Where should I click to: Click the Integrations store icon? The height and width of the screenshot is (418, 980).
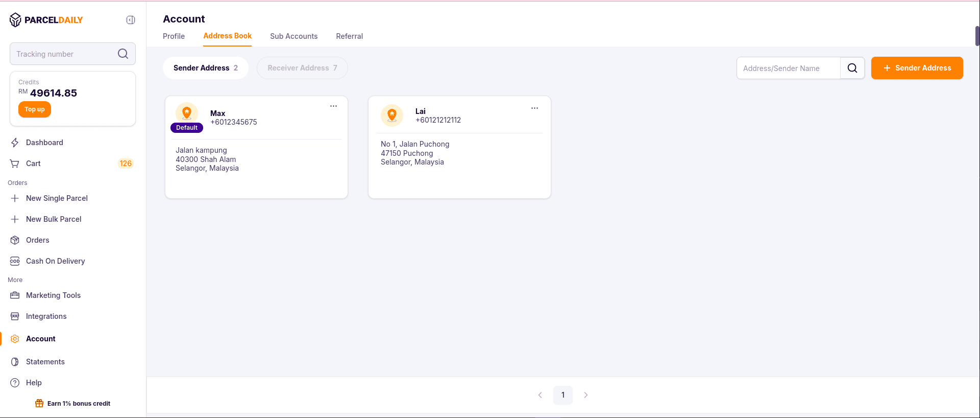tap(15, 316)
